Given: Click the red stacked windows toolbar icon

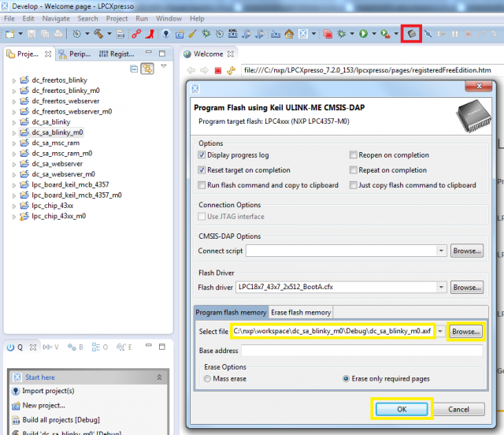Looking at the screenshot, I should click(x=328, y=34).
